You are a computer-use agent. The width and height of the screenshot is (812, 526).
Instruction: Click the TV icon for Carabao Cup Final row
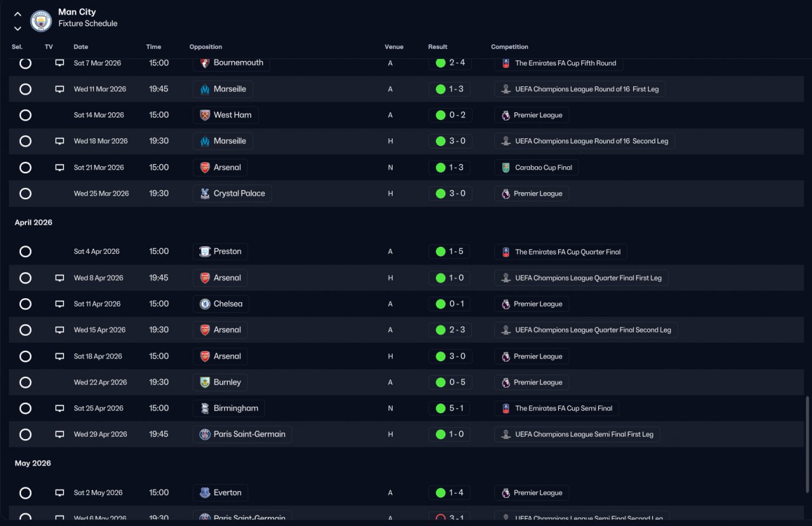pos(60,168)
